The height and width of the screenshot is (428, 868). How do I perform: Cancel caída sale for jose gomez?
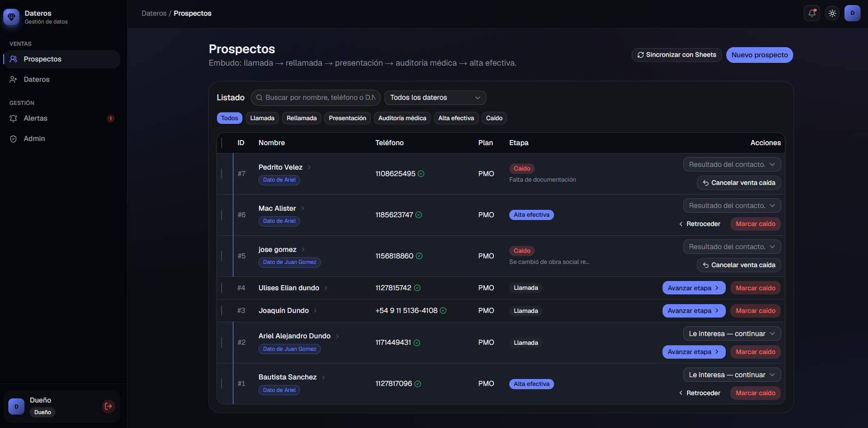pyautogui.click(x=739, y=265)
